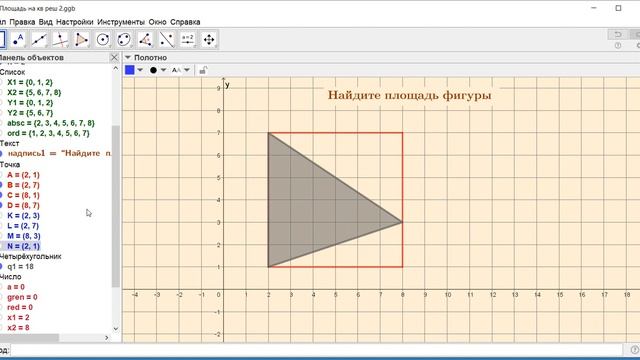Click the lock icon in style bar
640x360 pixels.
tap(203, 70)
